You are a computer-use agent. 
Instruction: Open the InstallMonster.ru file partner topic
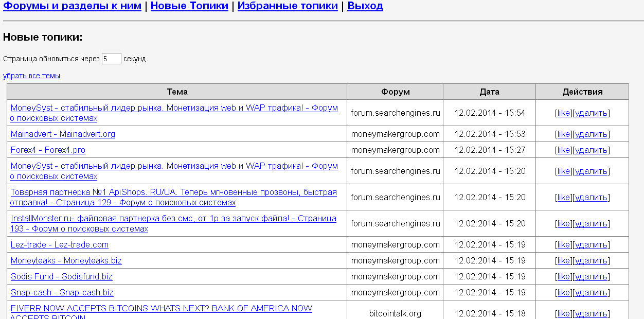pyautogui.click(x=173, y=218)
